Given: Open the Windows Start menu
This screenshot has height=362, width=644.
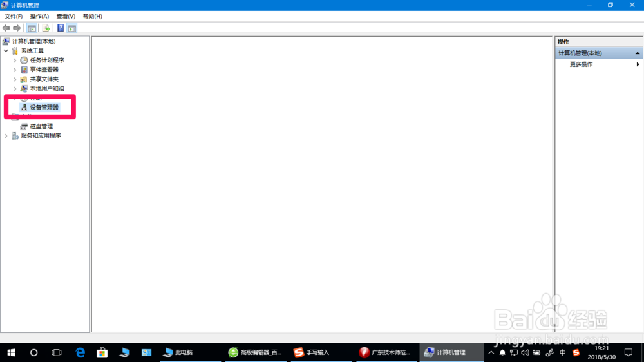Looking at the screenshot, I should pos(11,352).
